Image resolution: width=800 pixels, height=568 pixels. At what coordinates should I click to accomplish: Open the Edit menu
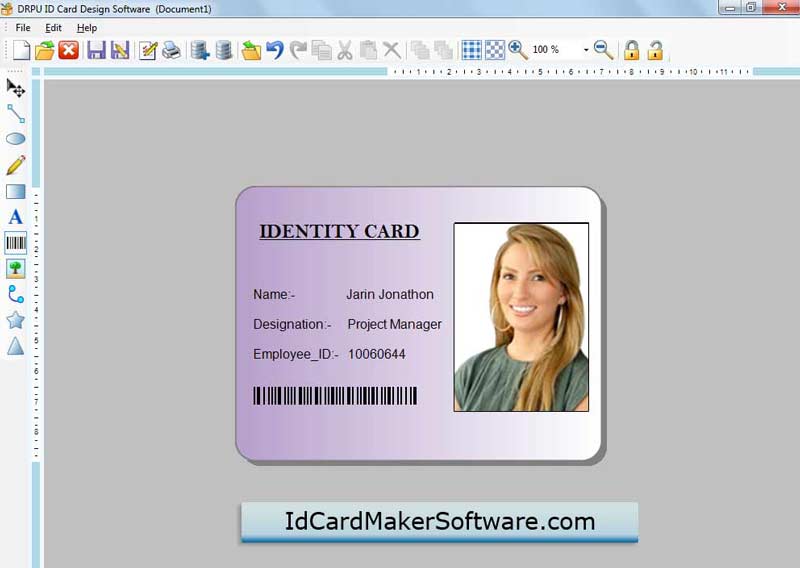[53, 28]
